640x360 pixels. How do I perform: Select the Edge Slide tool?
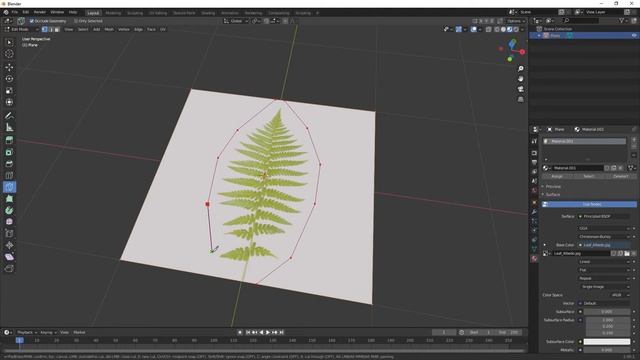click(9, 233)
